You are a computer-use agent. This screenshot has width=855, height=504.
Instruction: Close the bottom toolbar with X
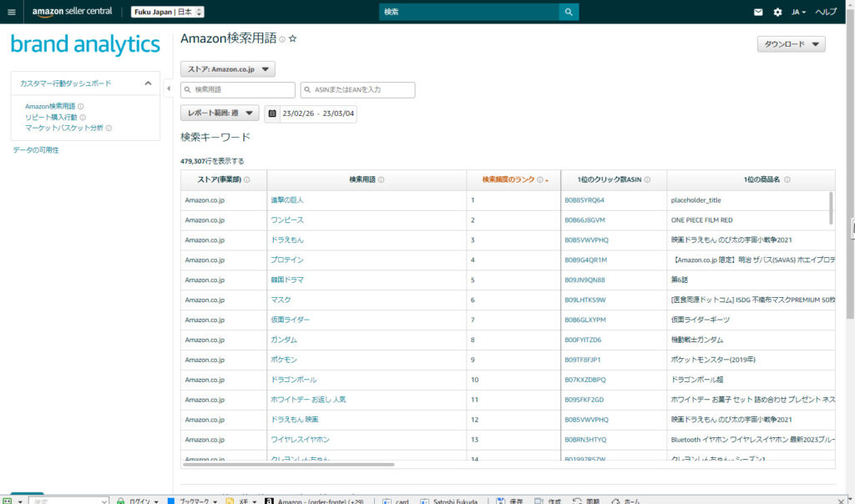click(841, 501)
